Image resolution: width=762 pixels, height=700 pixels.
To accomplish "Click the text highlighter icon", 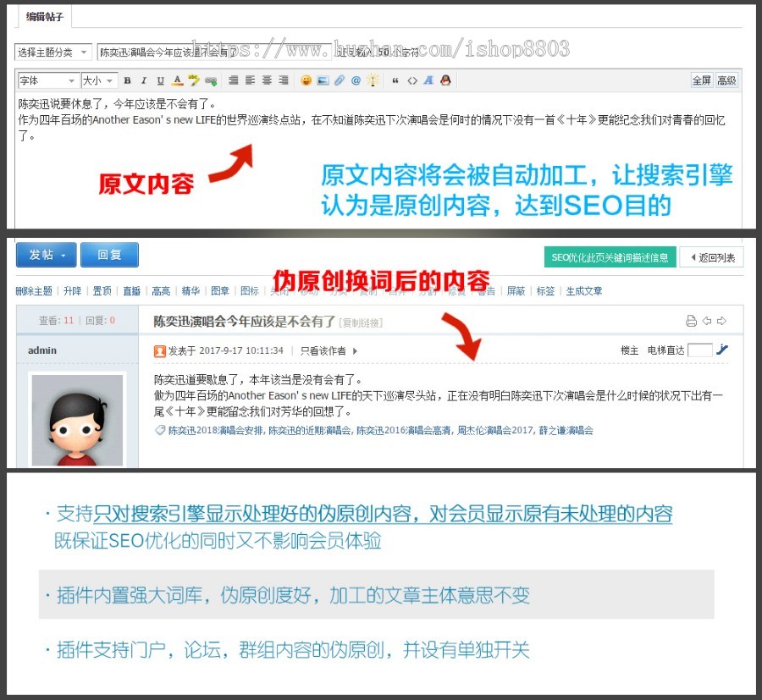I will pos(194,80).
